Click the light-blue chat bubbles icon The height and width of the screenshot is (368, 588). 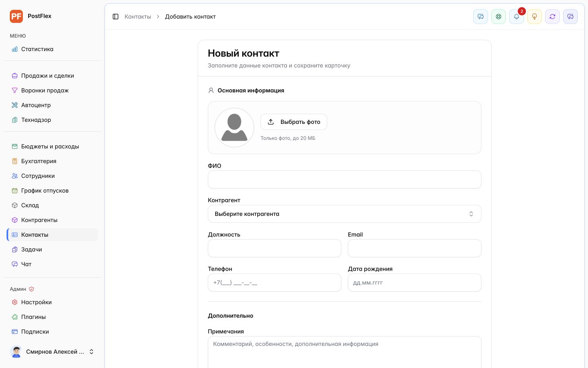[x=481, y=17]
